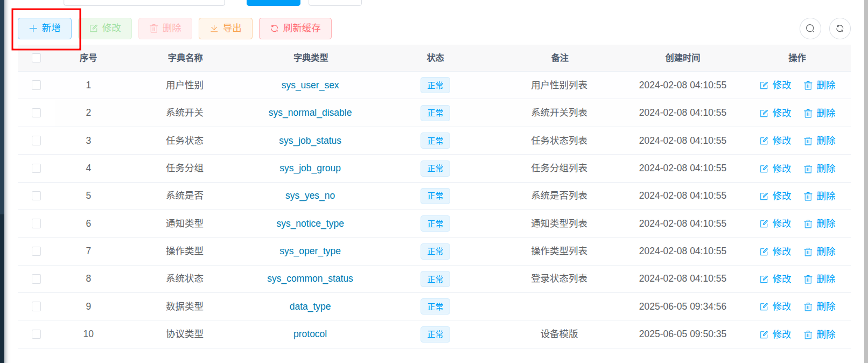Click the 导出 (export) button
Viewport: 868px width, 363px height.
(x=226, y=28)
